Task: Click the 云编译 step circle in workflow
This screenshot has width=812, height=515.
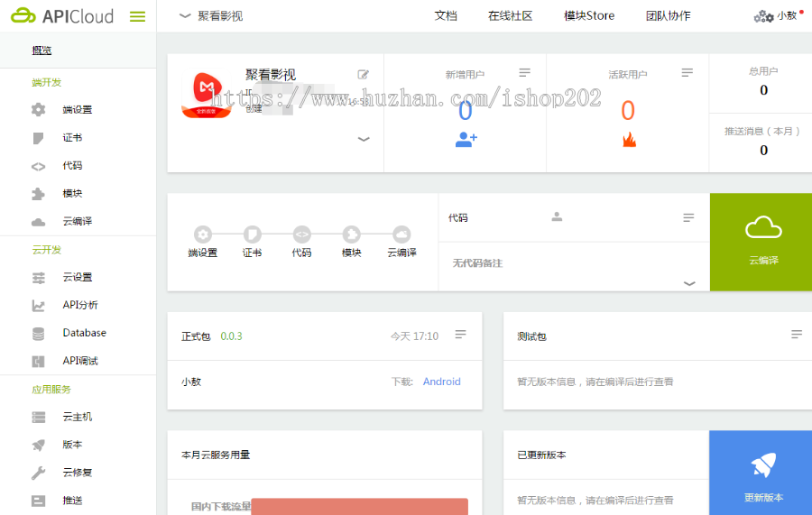Action: point(401,235)
